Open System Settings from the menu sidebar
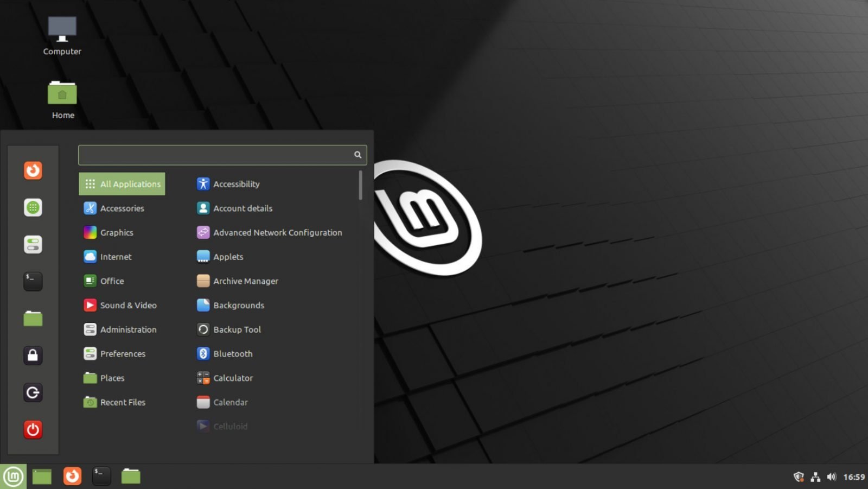Viewport: 868px width, 489px height. [x=33, y=244]
